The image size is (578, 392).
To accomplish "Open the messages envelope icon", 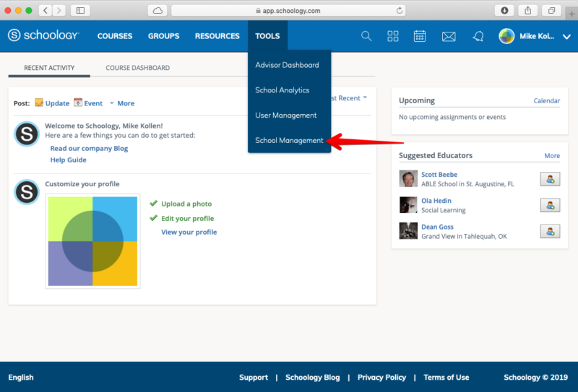I will [x=449, y=37].
